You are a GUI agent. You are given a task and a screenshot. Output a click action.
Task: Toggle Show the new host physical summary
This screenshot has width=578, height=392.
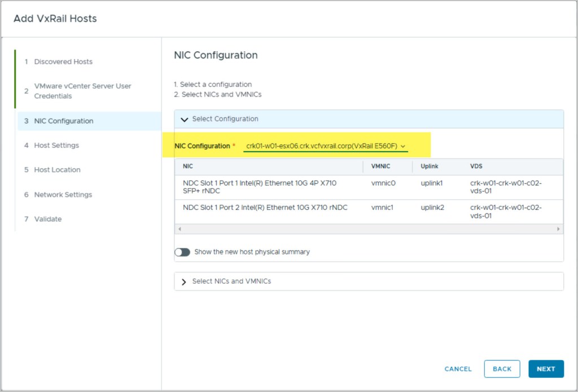pos(182,252)
